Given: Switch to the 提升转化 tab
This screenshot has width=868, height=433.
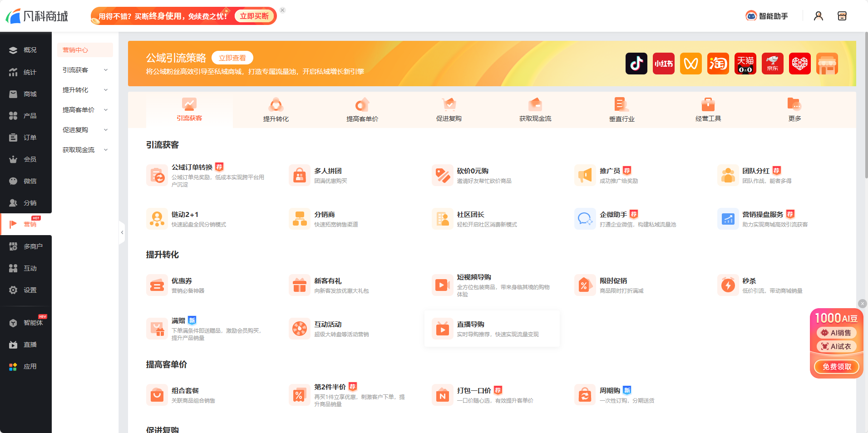Looking at the screenshot, I should tap(276, 110).
